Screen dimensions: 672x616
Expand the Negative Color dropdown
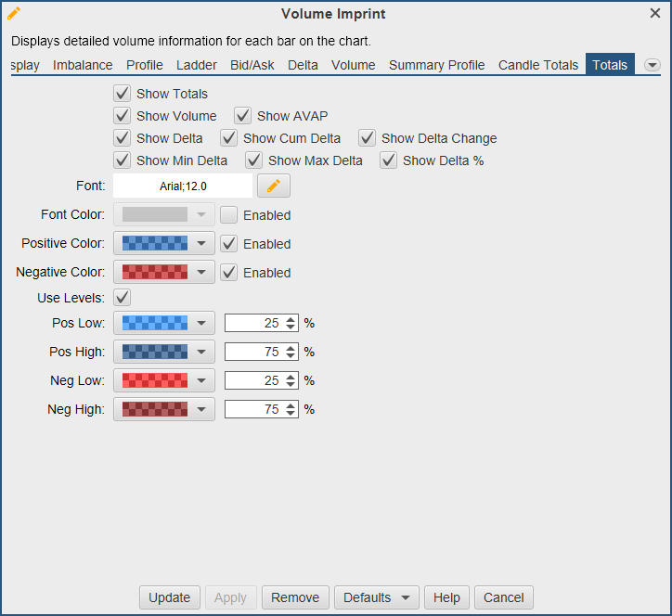point(201,273)
